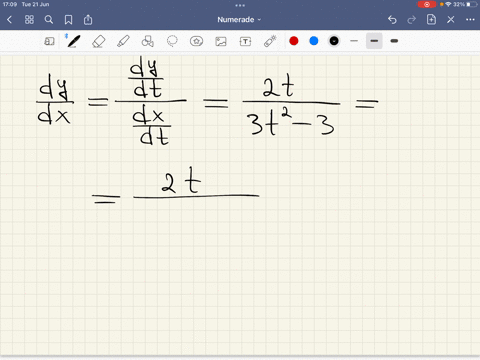This screenshot has width=480, height=360.
Task: Select the thinnest stroke width
Action: [354, 41]
